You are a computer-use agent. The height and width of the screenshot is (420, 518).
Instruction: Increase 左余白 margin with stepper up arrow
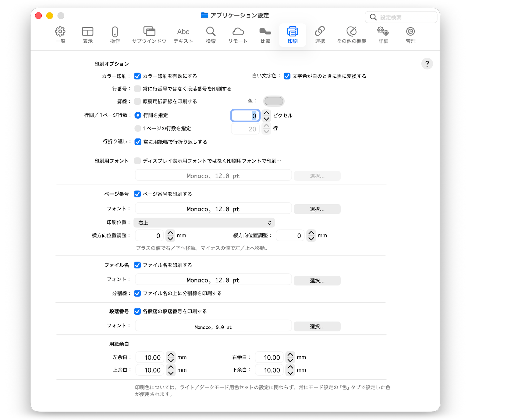(171, 355)
